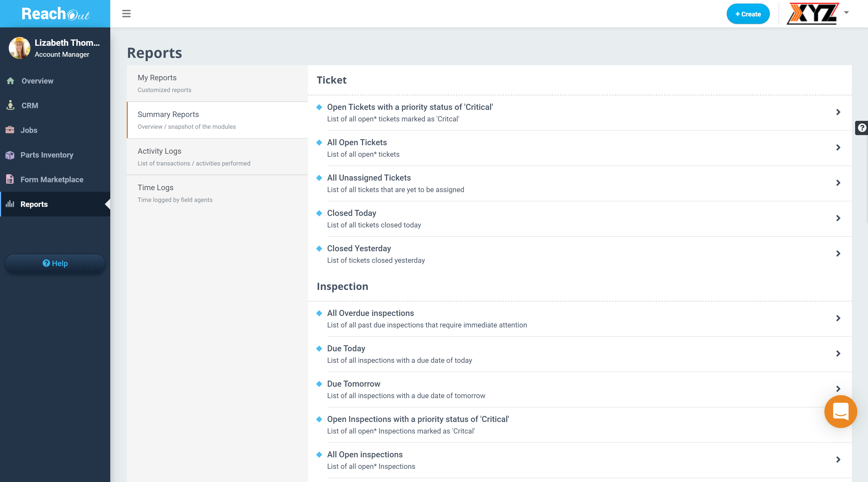
Task: Expand chevron for Closed Yesterday
Action: pos(838,253)
